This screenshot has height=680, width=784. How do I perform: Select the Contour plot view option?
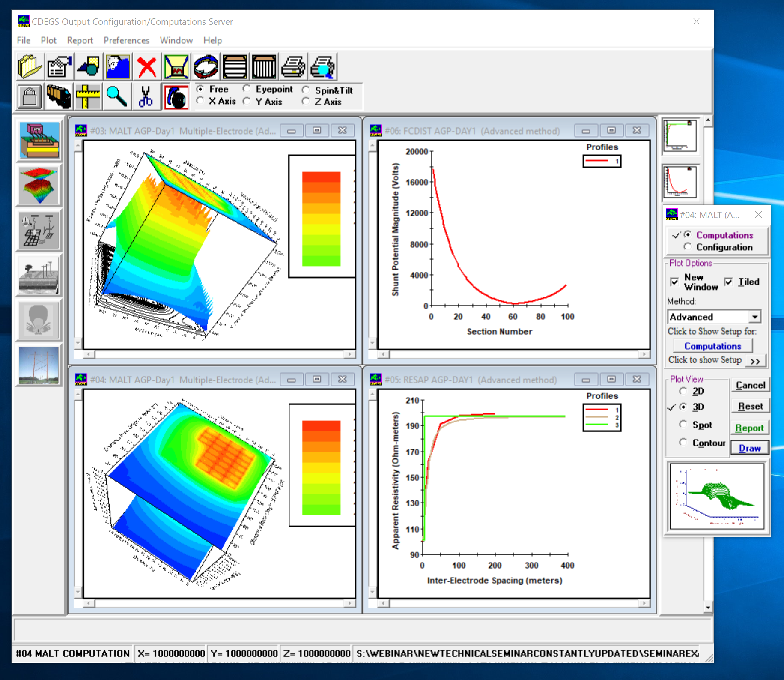pyautogui.click(x=683, y=442)
